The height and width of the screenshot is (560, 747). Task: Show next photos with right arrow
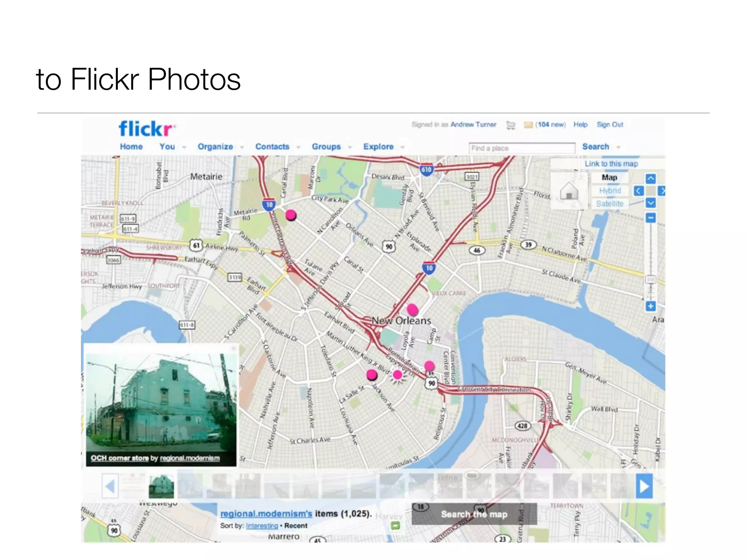[x=644, y=486]
